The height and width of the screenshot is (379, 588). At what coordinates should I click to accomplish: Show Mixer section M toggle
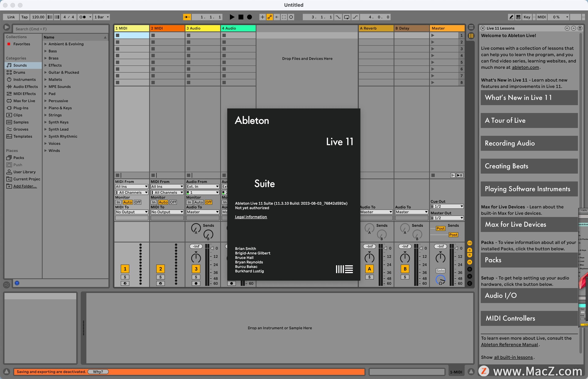pos(469,262)
